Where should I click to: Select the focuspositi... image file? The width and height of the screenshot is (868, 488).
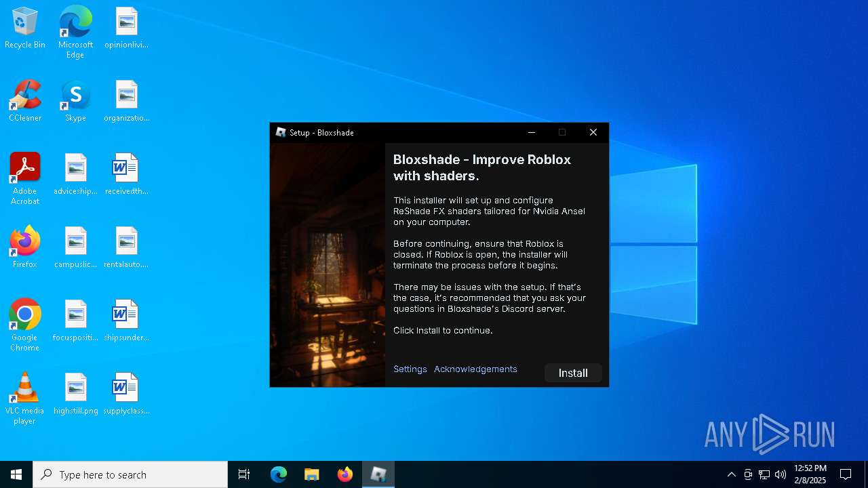(x=75, y=321)
